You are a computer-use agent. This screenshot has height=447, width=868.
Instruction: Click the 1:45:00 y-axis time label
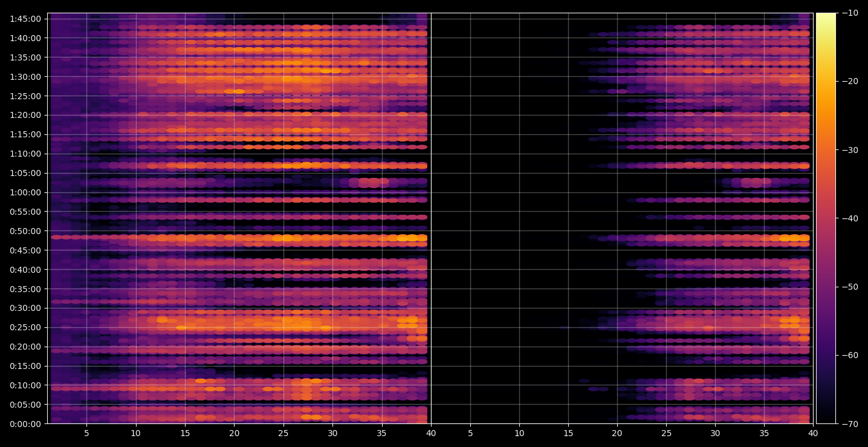click(x=25, y=19)
